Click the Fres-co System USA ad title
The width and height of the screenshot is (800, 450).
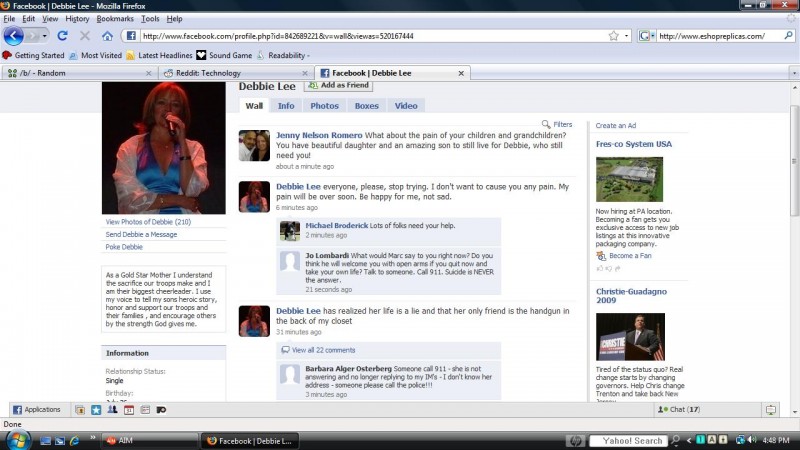tap(634, 144)
